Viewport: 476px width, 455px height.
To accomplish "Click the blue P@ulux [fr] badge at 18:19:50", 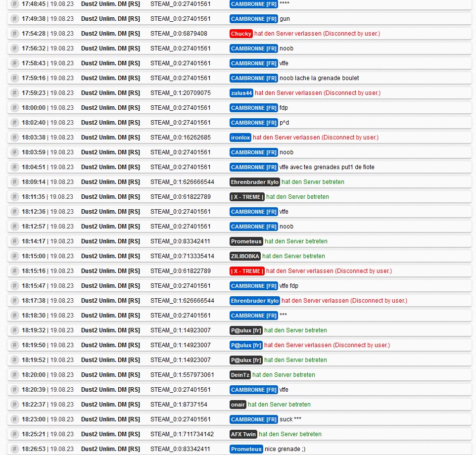I will point(246,346).
